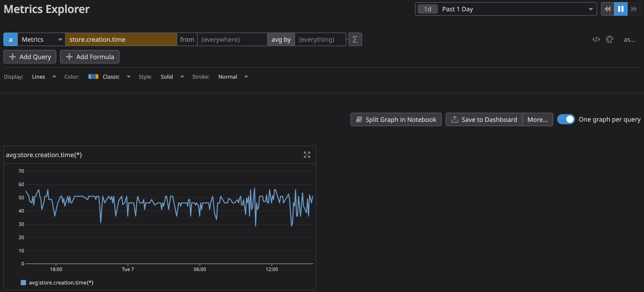
Task: Change Display type from Lines
Action: click(x=44, y=77)
